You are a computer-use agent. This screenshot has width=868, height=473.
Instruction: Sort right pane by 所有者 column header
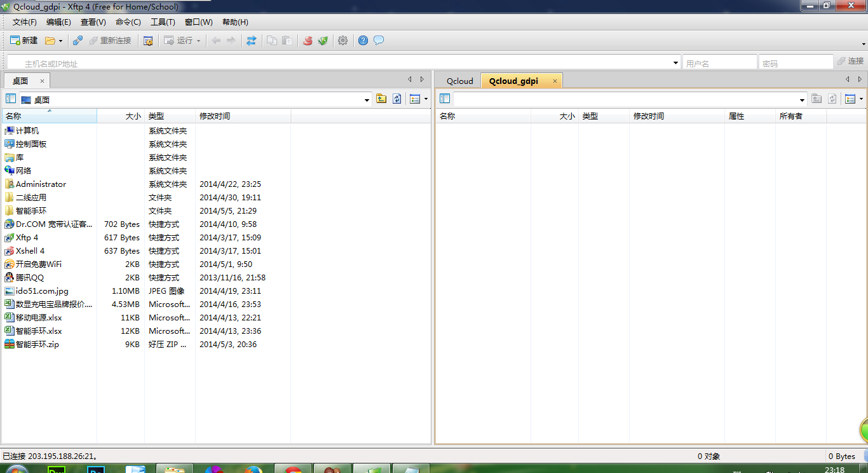tap(801, 116)
